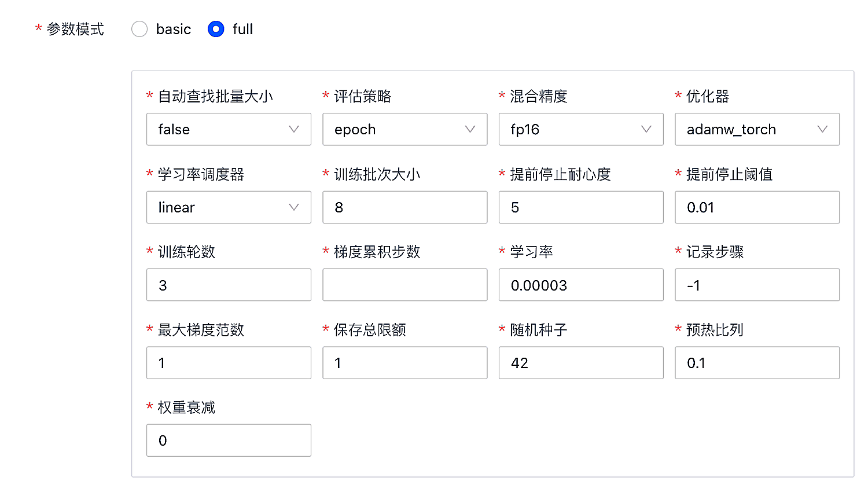Select the basic parameter mode radio button
The height and width of the screenshot is (492, 868).
pos(139,29)
